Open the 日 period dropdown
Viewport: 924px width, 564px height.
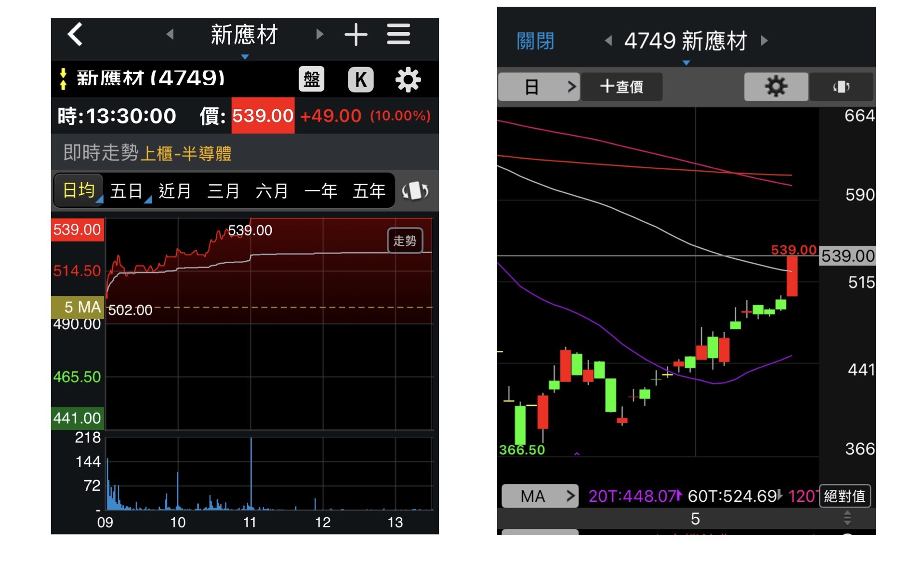(539, 87)
